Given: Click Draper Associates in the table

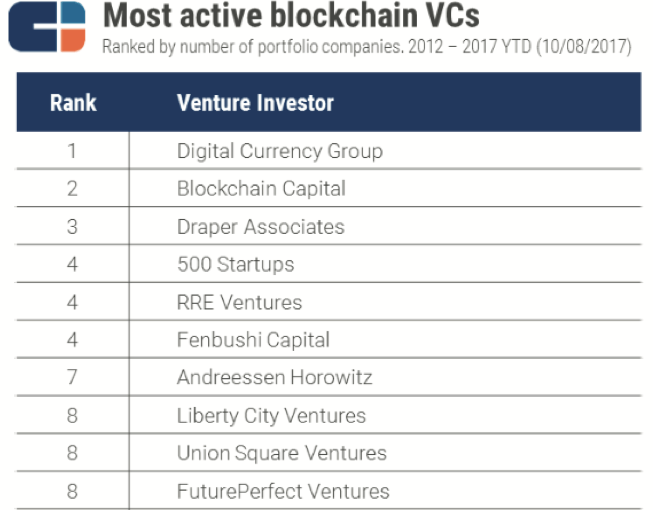Looking at the screenshot, I should click(x=261, y=227).
